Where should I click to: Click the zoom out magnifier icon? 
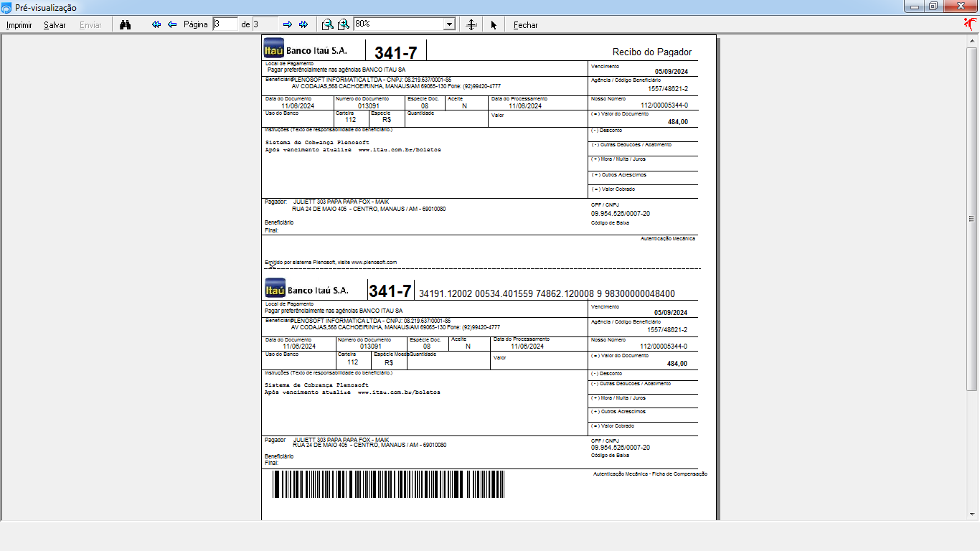(327, 24)
